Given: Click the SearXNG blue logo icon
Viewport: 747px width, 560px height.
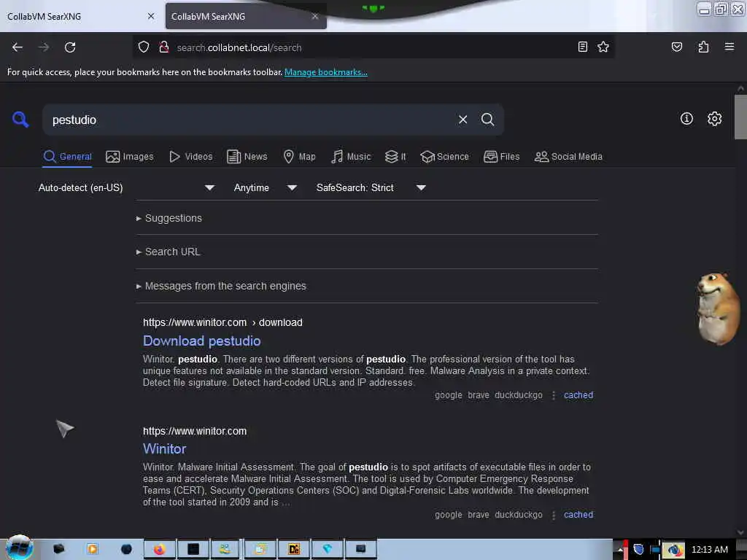Looking at the screenshot, I should (20, 120).
